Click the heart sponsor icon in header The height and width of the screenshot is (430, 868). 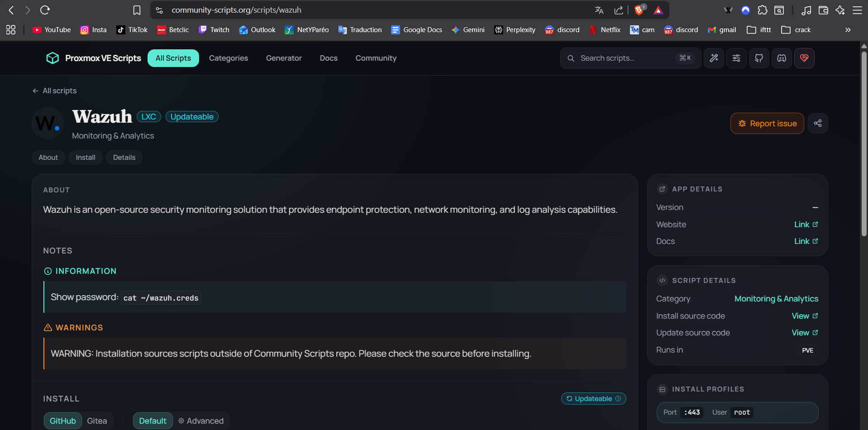coord(804,58)
